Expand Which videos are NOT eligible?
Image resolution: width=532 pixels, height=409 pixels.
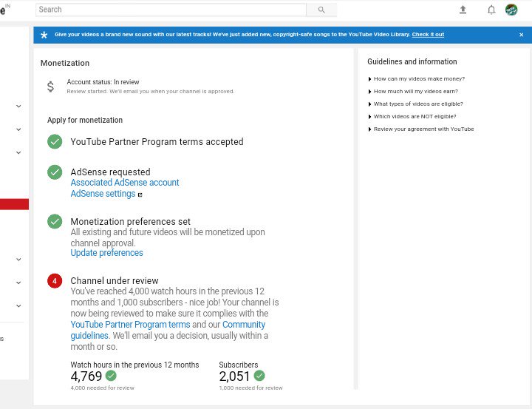tap(412, 117)
